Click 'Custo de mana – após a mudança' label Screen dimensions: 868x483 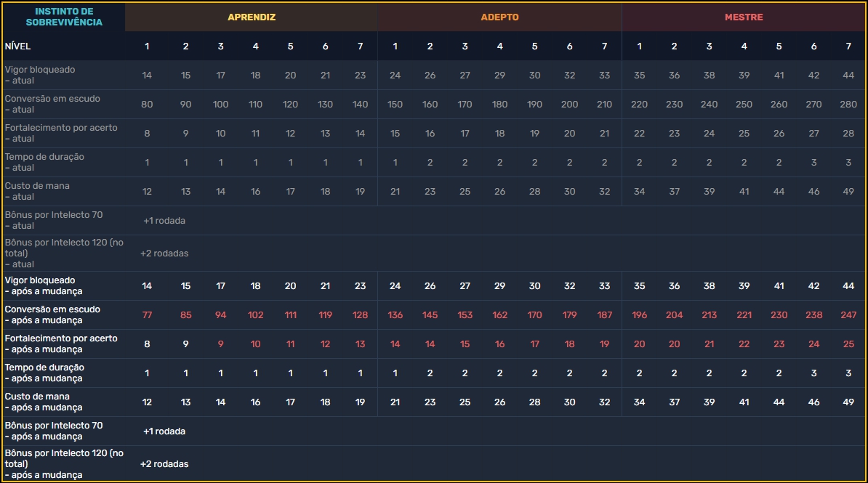click(44, 402)
